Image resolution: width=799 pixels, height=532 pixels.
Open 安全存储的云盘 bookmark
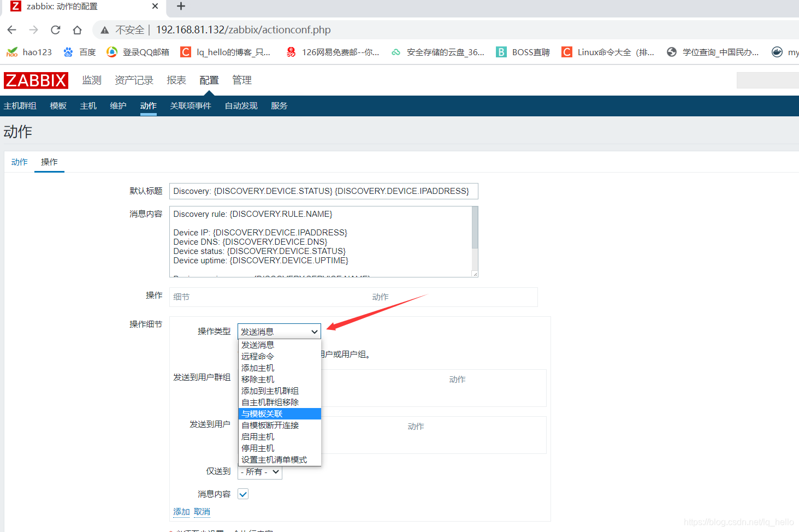pyautogui.click(x=437, y=52)
